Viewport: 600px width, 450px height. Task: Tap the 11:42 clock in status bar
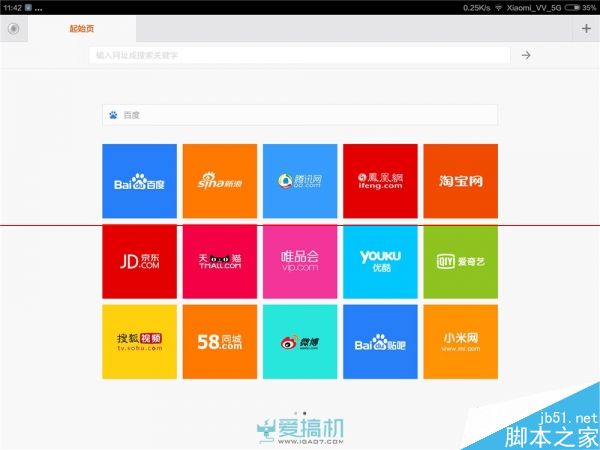click(x=12, y=8)
